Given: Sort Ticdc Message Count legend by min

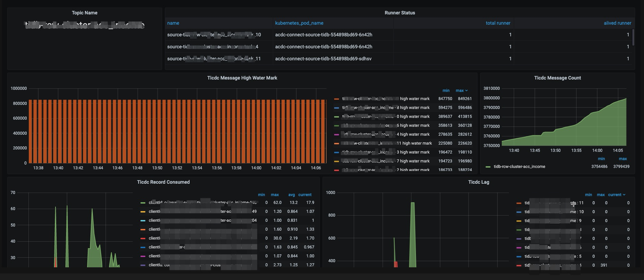Looking at the screenshot, I should pos(601,159).
